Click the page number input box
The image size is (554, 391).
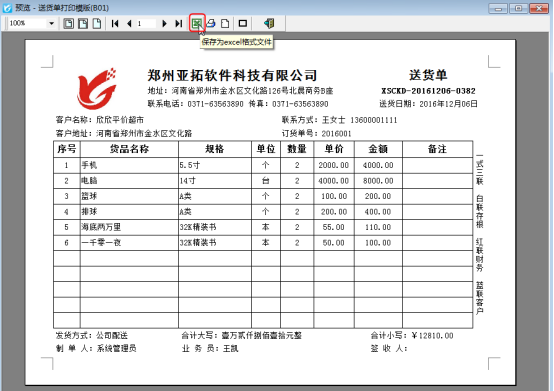[x=146, y=23]
